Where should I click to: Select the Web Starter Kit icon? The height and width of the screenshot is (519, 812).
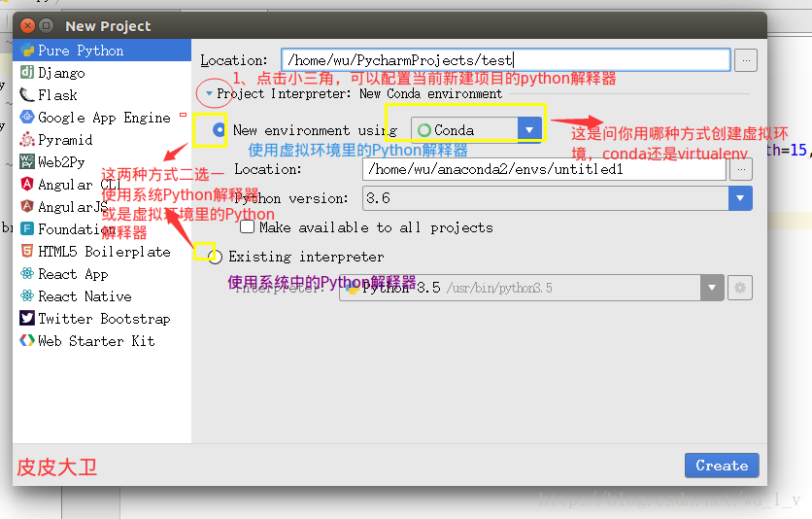point(27,340)
